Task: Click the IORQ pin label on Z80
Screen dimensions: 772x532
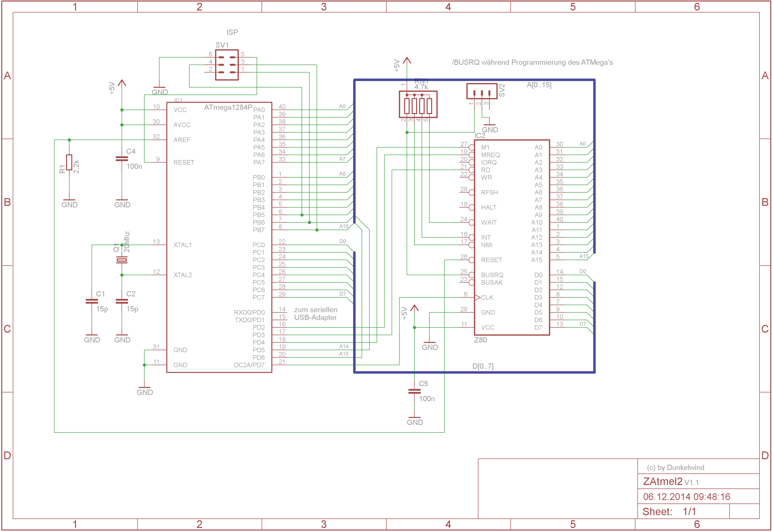Action: click(x=488, y=162)
